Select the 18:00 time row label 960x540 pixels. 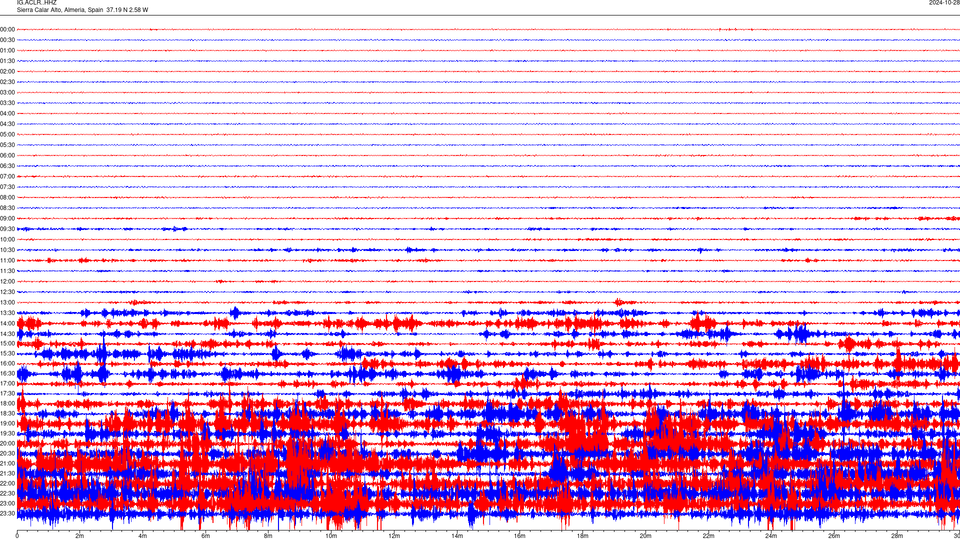[7, 403]
